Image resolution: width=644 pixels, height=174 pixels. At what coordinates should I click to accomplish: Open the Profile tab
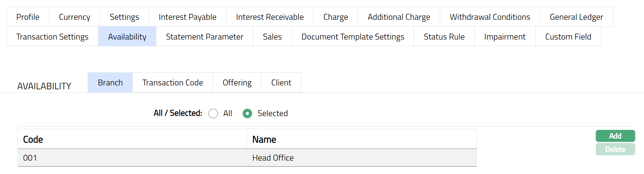(28, 17)
